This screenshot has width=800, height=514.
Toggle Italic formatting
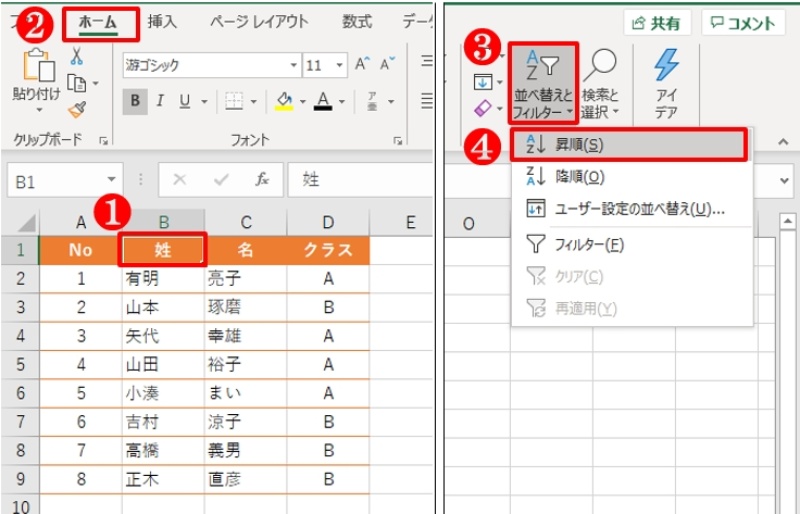point(160,101)
